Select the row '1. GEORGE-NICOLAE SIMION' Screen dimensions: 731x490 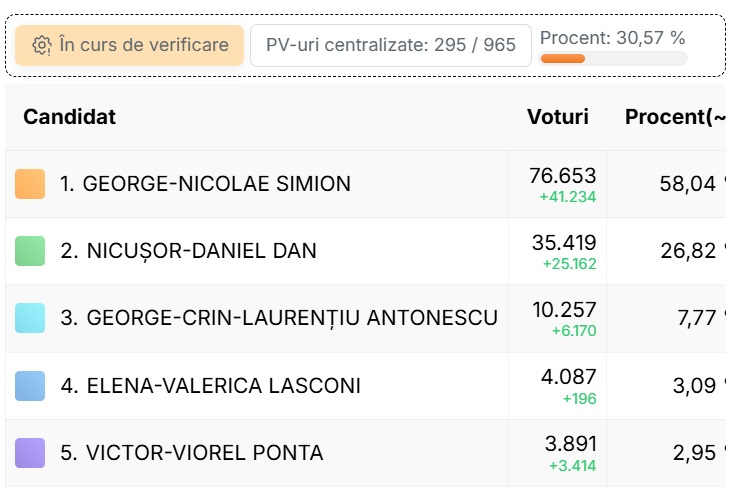click(366, 184)
